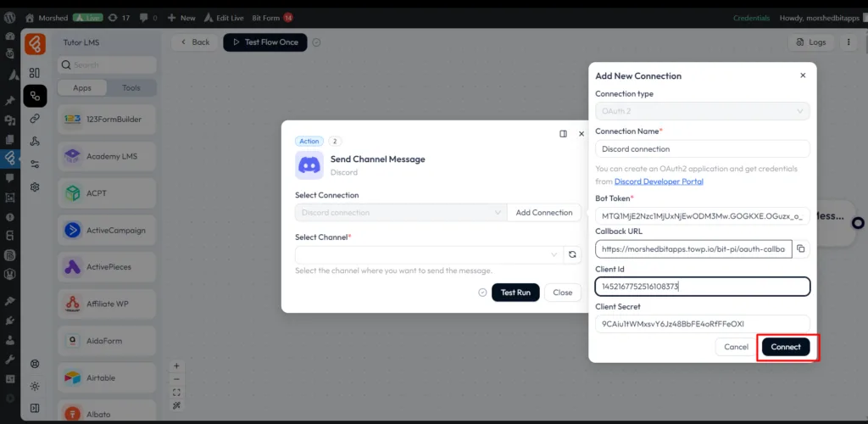Open the WordPress Plugins menu icon
Viewport: 868px width, 424px height.
click(9, 320)
